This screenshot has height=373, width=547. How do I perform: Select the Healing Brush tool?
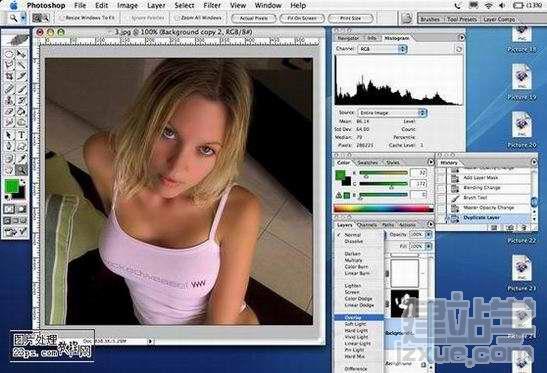point(9,88)
